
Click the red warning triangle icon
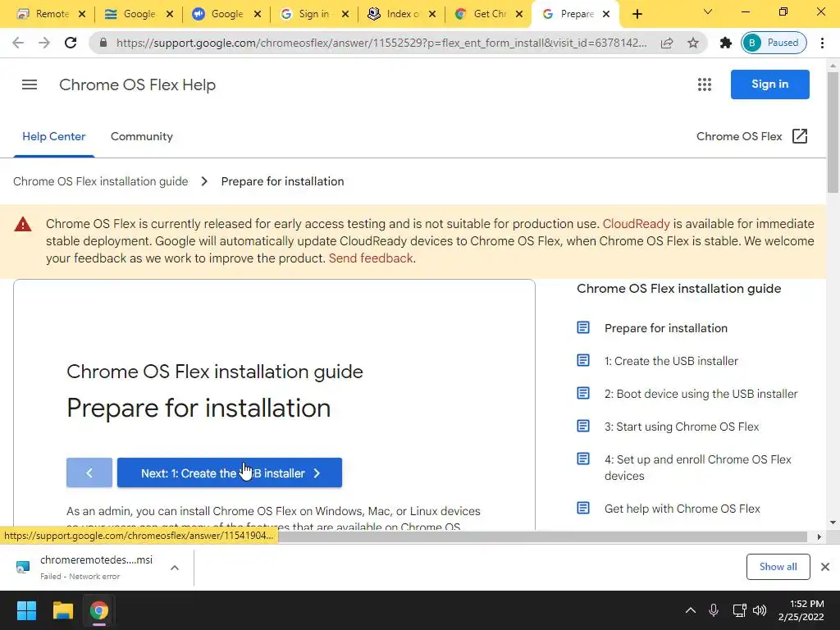coord(22,224)
